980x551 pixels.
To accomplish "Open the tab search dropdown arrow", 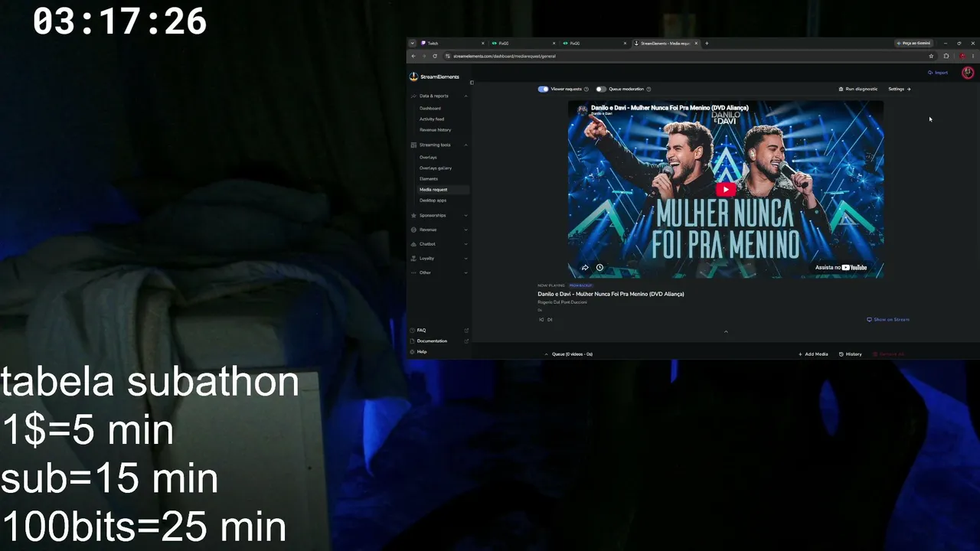I will (x=412, y=43).
